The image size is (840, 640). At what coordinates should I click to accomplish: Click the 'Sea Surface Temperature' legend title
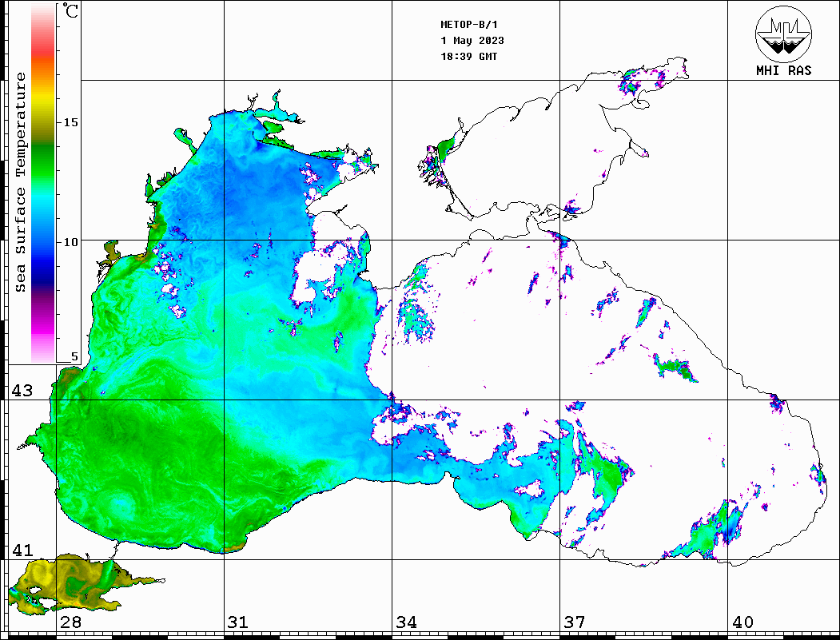click(20, 182)
